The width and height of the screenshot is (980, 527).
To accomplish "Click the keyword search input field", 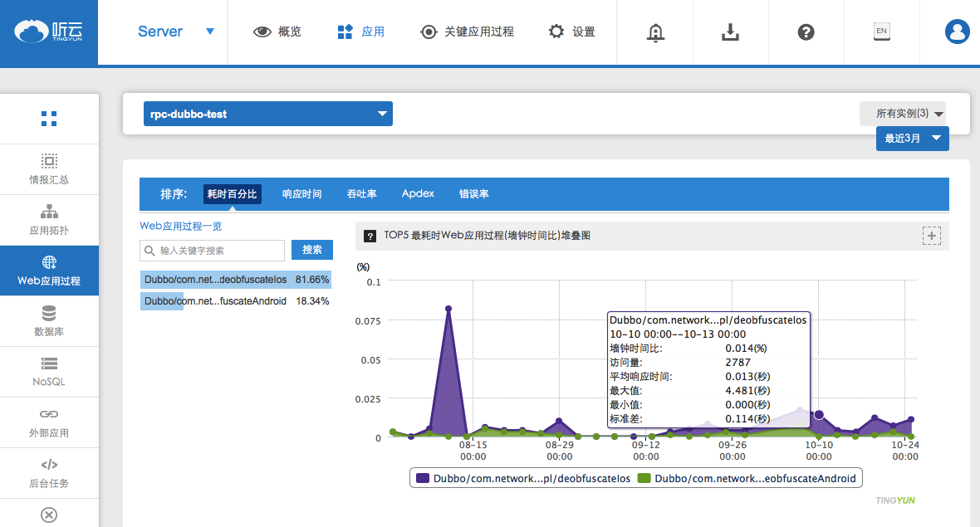I will 213,251.
